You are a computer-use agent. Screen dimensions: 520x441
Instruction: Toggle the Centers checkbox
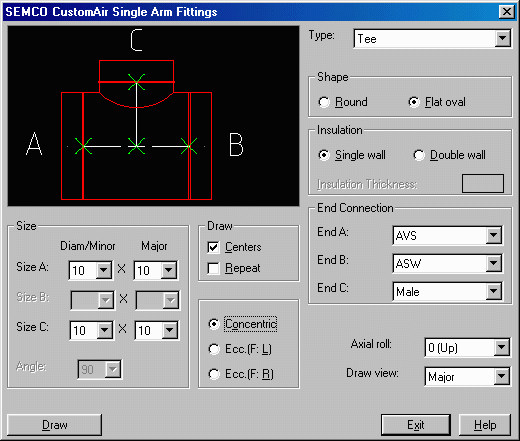[x=234, y=247]
